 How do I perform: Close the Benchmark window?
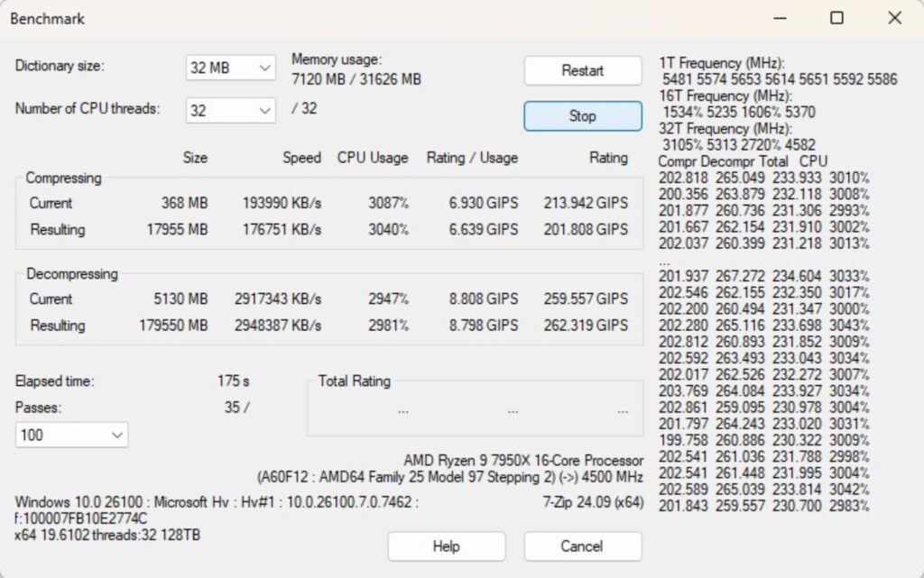(x=894, y=18)
